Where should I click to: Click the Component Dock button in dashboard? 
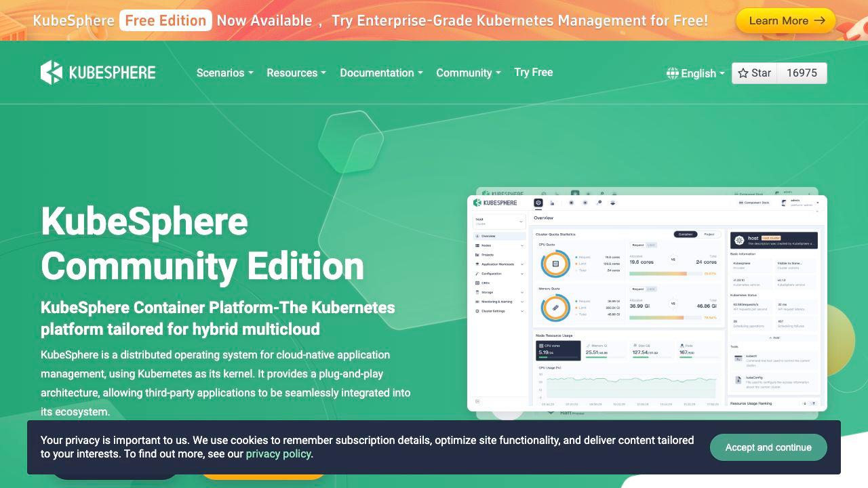click(753, 203)
